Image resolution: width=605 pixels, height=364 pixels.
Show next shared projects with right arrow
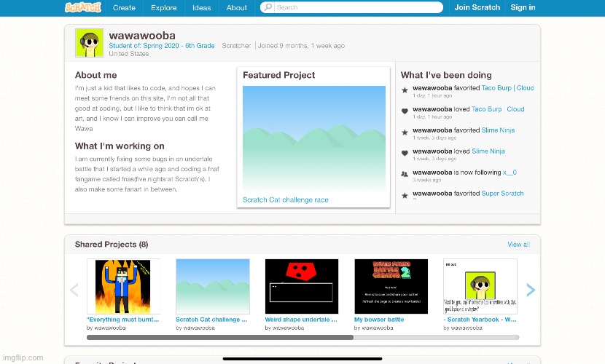[531, 290]
